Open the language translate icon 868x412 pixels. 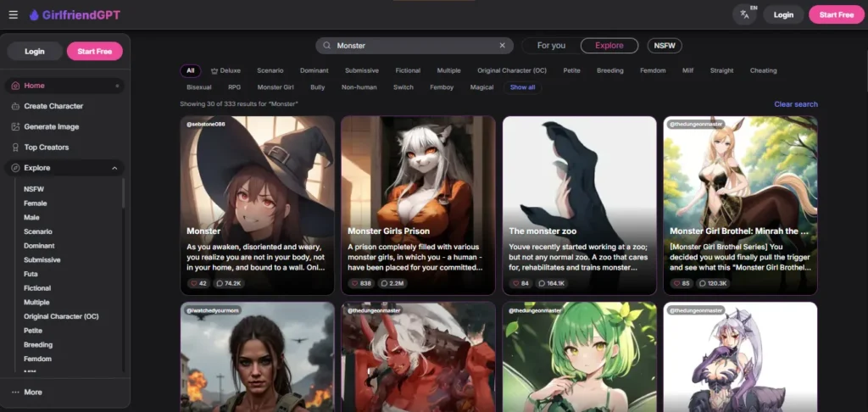(x=744, y=15)
